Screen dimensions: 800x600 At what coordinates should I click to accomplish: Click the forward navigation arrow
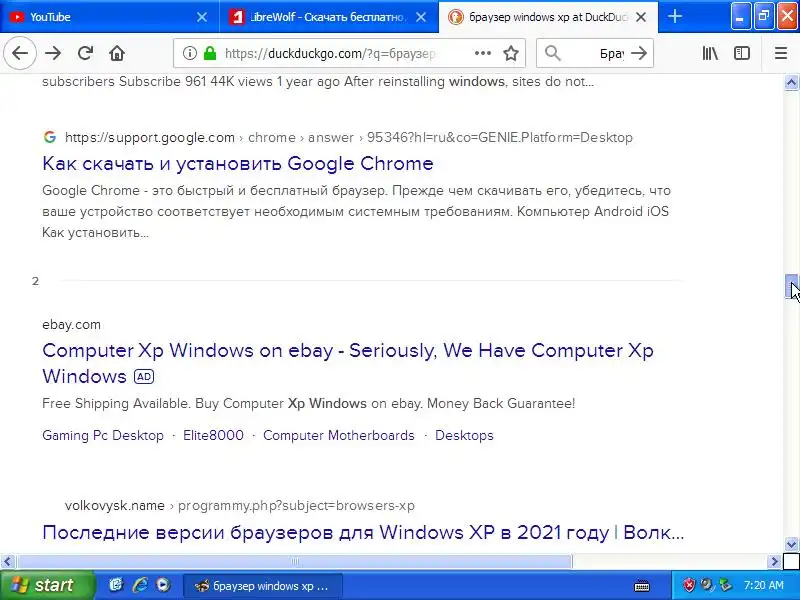click(x=53, y=53)
